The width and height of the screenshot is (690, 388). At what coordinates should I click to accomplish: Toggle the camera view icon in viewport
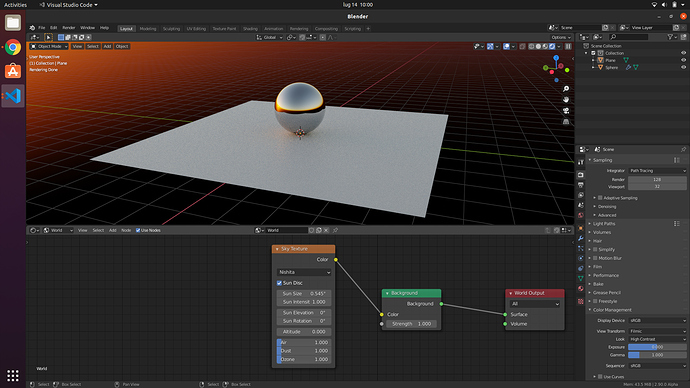(x=566, y=111)
